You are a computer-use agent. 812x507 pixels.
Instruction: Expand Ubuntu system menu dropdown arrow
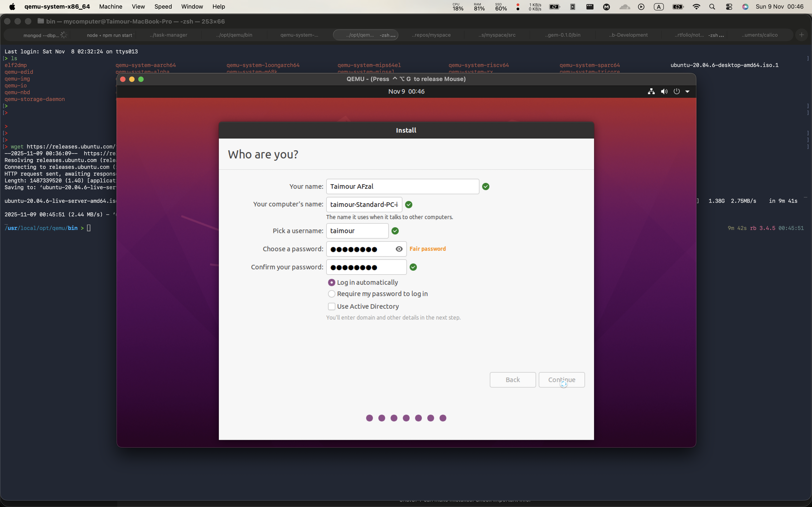[688, 91]
